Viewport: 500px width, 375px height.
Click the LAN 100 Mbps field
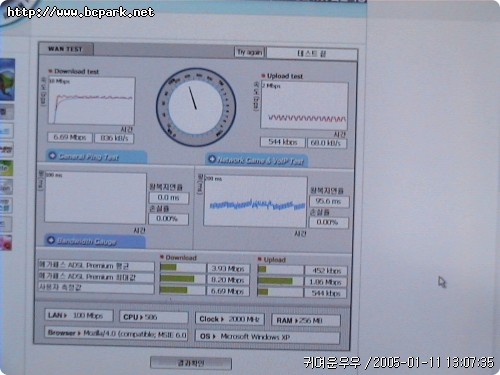tap(79, 315)
